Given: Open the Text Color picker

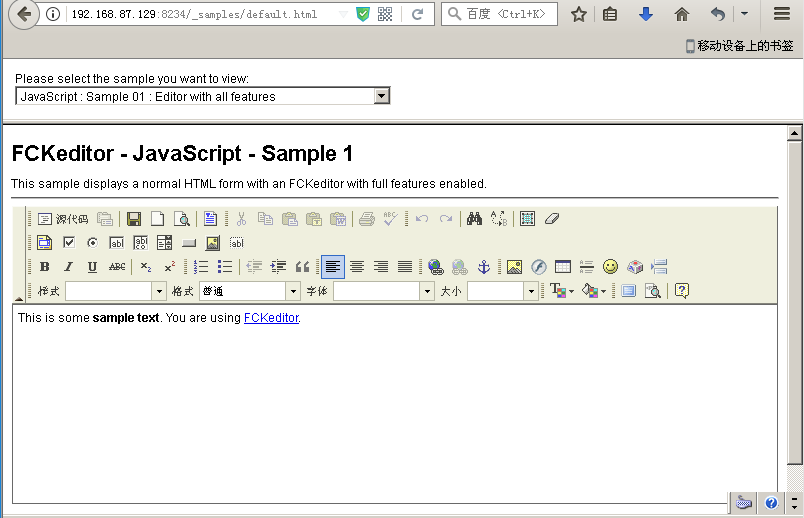Looking at the screenshot, I should pyautogui.click(x=562, y=291).
